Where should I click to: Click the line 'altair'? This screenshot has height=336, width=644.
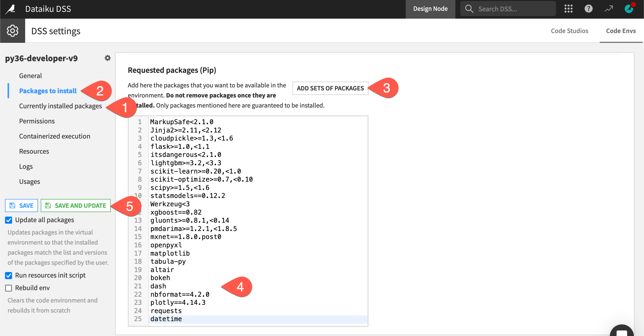[x=162, y=270]
